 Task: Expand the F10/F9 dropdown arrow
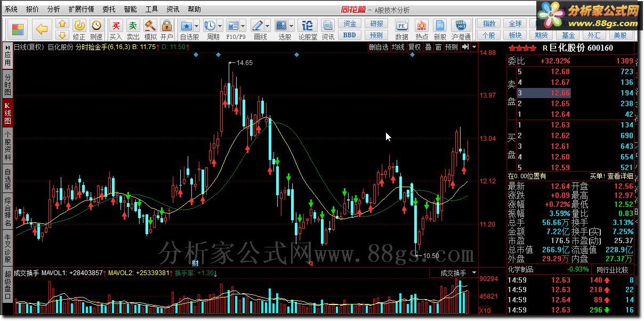point(243,25)
